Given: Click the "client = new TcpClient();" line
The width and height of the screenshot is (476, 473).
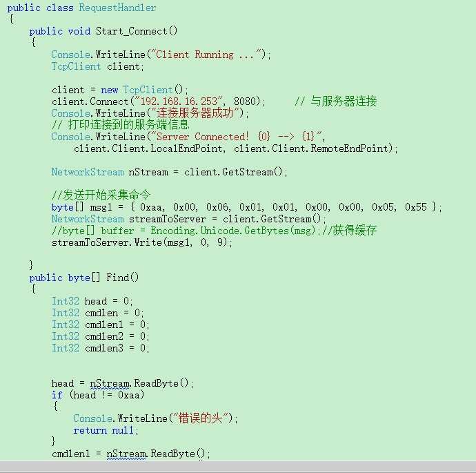Looking at the screenshot, I should click(120, 90).
